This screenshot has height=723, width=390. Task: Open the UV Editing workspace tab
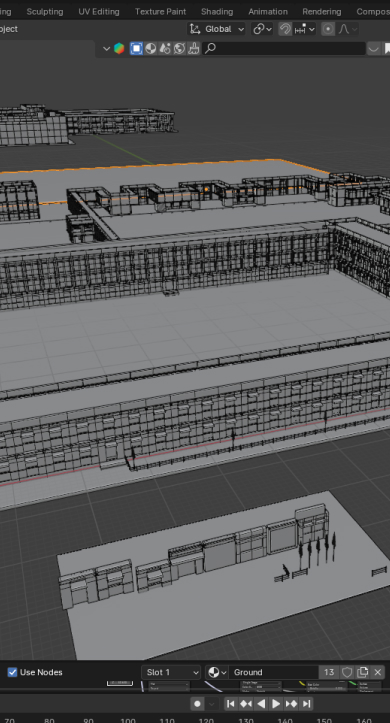99,12
